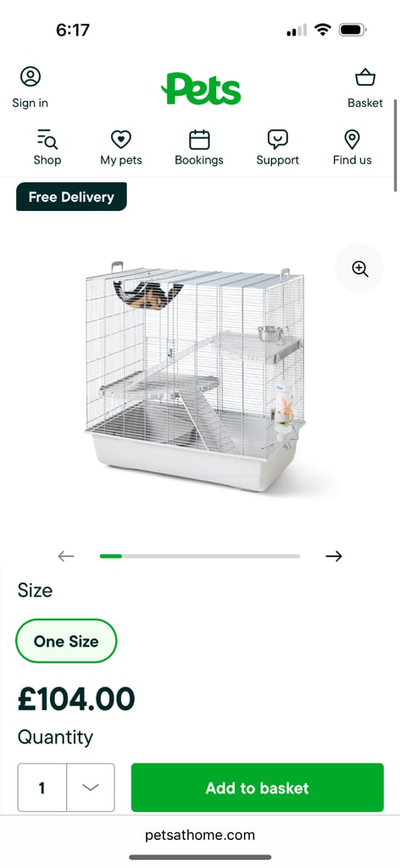Open My pets heart icon
The image size is (400, 868).
[120, 139]
